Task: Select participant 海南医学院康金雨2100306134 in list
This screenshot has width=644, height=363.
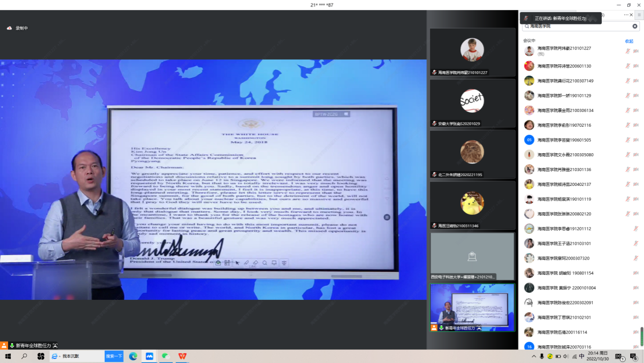Action: [565, 110]
